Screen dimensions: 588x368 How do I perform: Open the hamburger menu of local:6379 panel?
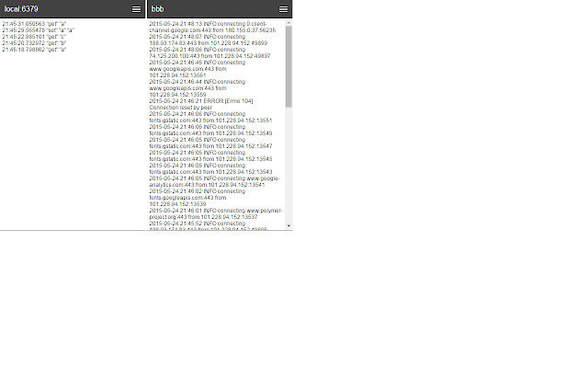tap(136, 9)
